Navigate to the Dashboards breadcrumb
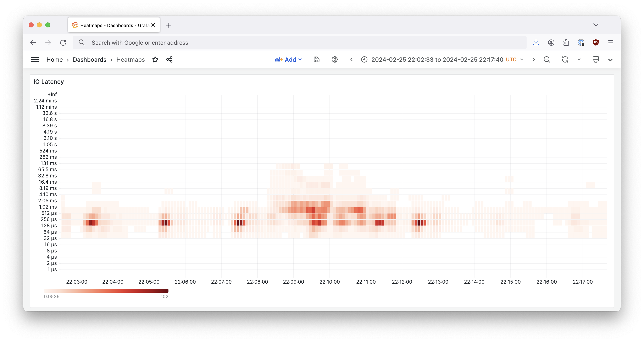This screenshot has width=644, height=342. (89, 60)
